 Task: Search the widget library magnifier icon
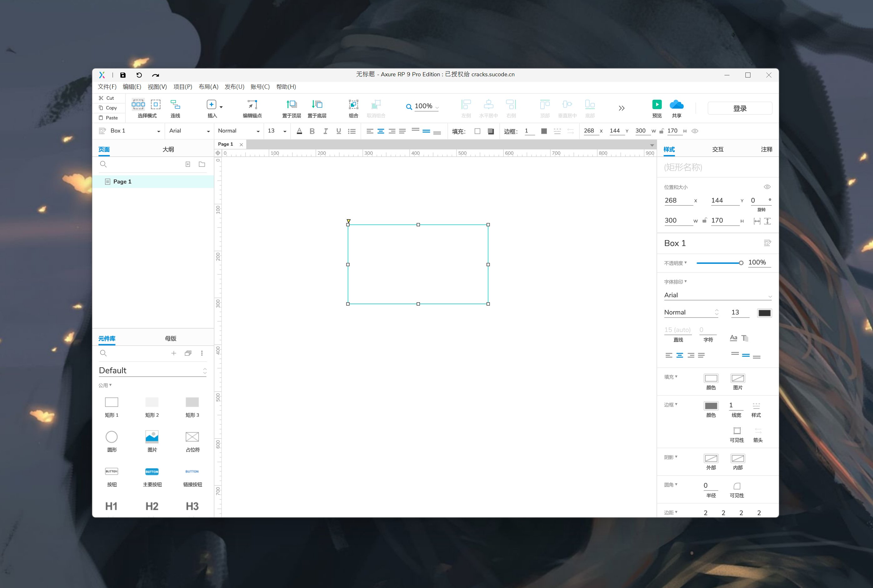(x=103, y=353)
